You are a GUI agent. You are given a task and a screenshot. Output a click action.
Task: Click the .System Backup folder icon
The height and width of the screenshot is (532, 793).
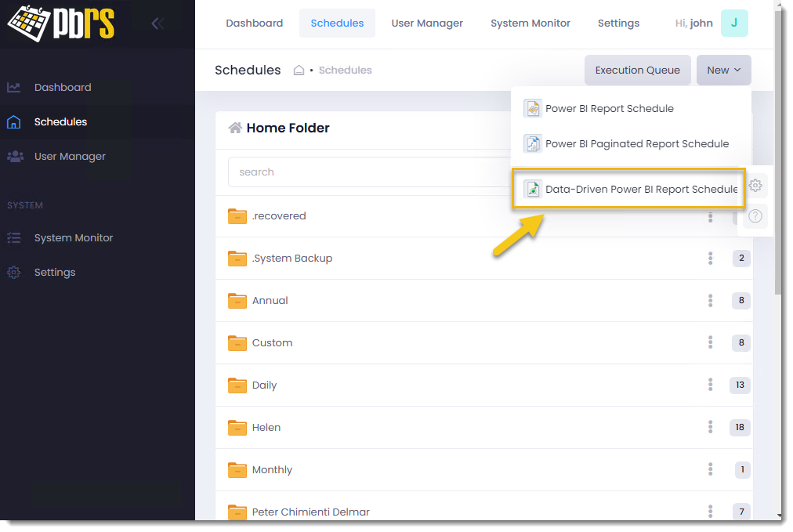click(237, 259)
